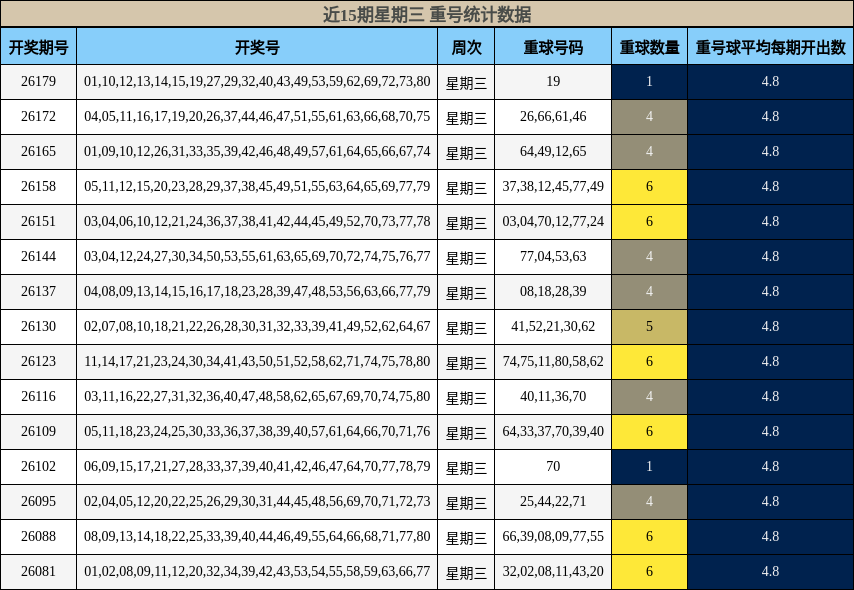Click the 重球数量 column header
Screen dimensions: 854x590
pyautogui.click(x=649, y=46)
